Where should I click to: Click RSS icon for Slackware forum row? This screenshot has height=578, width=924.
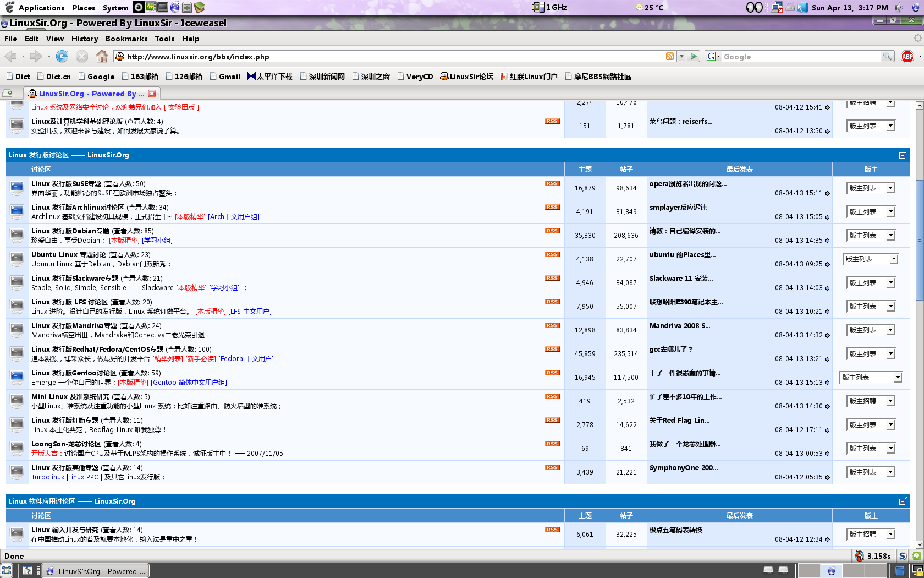pyautogui.click(x=552, y=278)
